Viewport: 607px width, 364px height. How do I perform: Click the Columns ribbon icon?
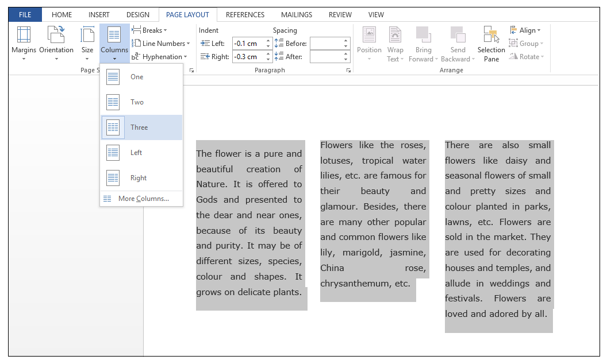(114, 35)
